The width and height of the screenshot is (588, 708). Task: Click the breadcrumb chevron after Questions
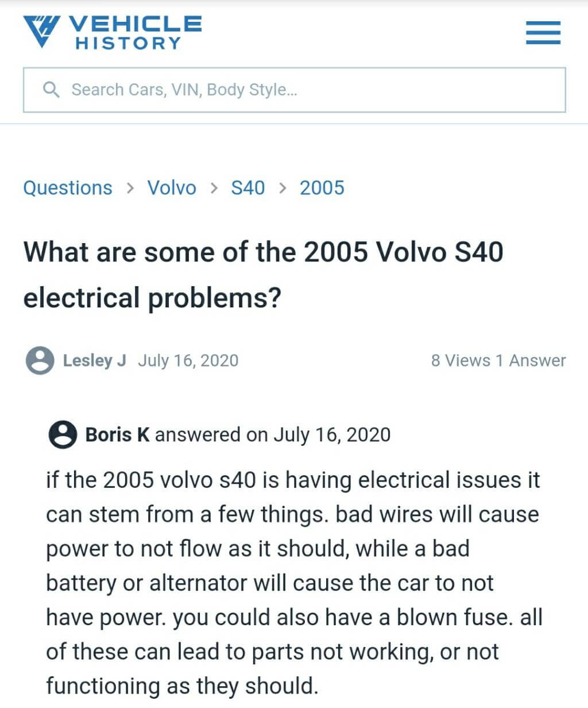130,188
